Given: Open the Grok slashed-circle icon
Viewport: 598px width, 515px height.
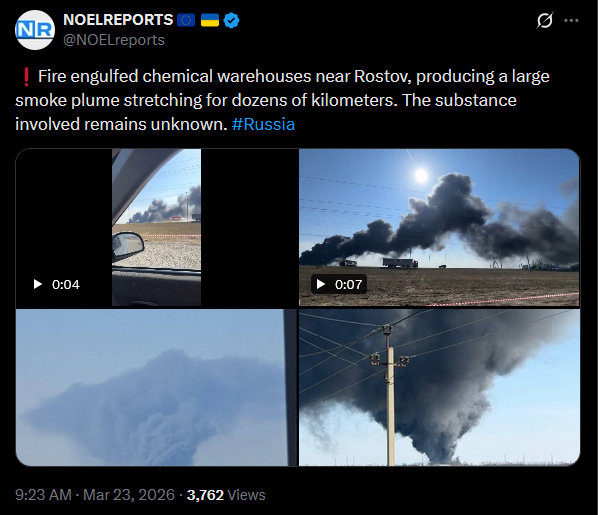Looking at the screenshot, I should [x=545, y=20].
